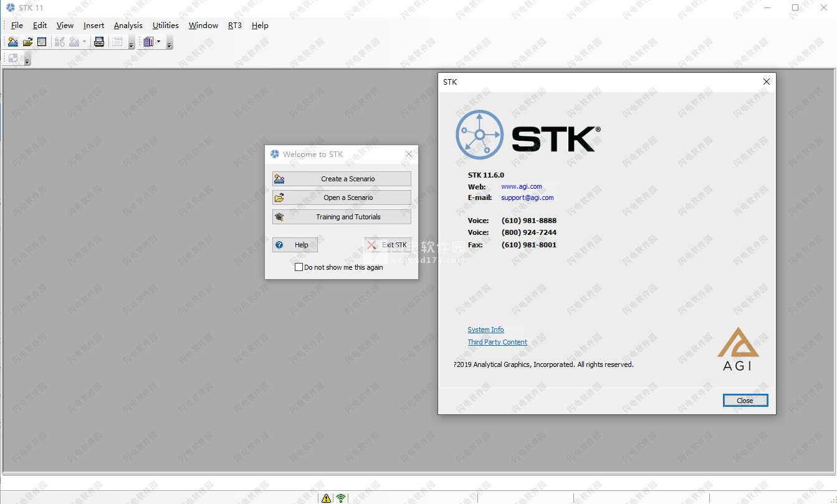Image resolution: width=837 pixels, height=504 pixels.
Task: Click the folder icon on Open a Scenario
Action: click(x=279, y=197)
